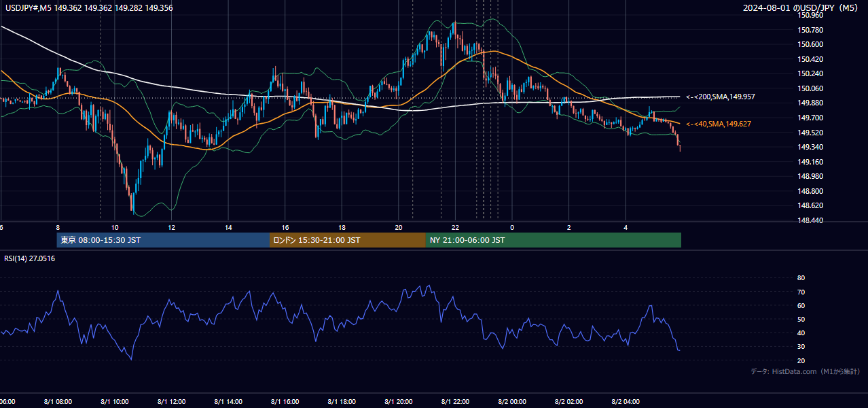The width and height of the screenshot is (868, 408).
Task: Click price axis label 150.240
Action: pyautogui.click(x=810, y=73)
